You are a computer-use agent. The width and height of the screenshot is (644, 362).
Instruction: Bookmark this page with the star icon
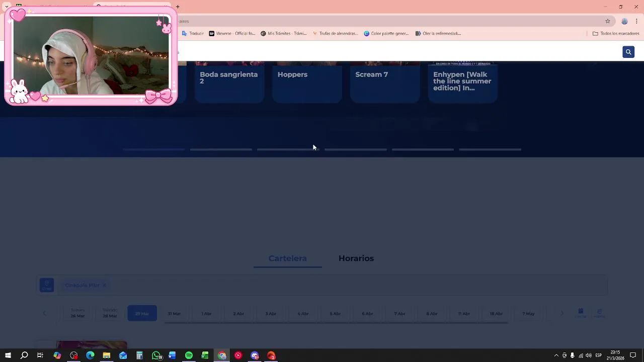pyautogui.click(x=608, y=21)
